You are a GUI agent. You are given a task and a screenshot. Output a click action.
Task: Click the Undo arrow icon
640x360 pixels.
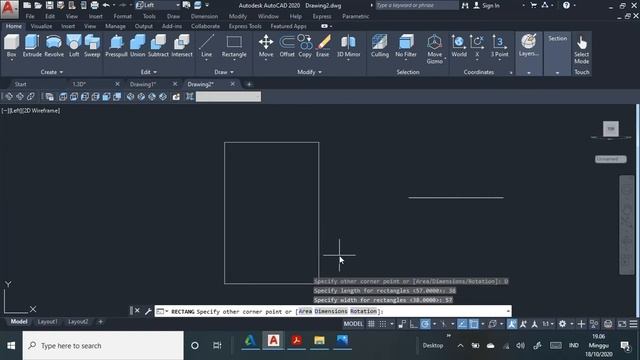[x=106, y=5]
